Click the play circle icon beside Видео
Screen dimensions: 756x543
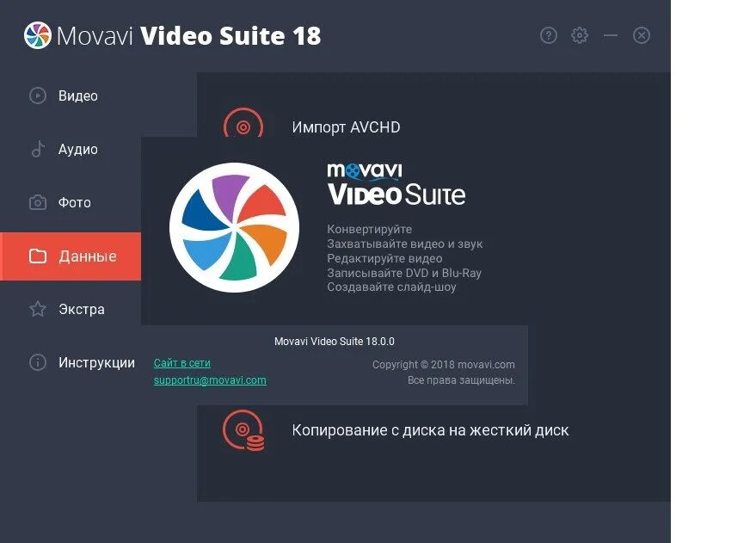pyautogui.click(x=38, y=96)
